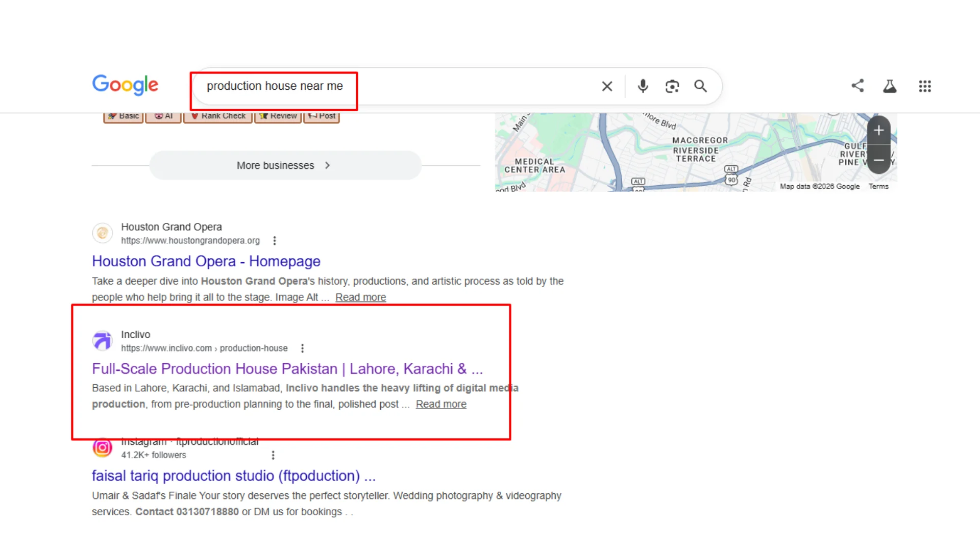Read more on Inclivo snippet
This screenshot has height=551, width=980.
[x=441, y=405]
